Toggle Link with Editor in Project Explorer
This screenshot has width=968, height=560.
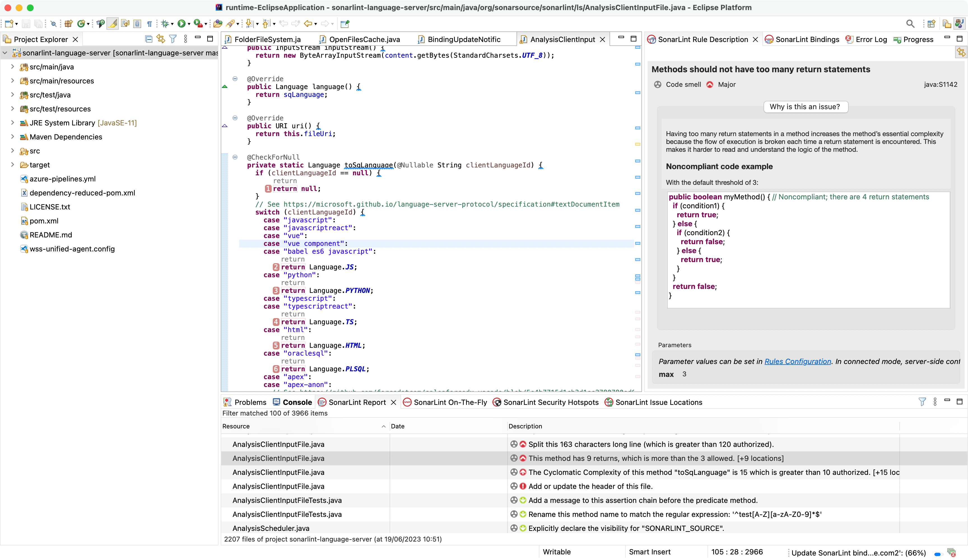click(x=160, y=39)
